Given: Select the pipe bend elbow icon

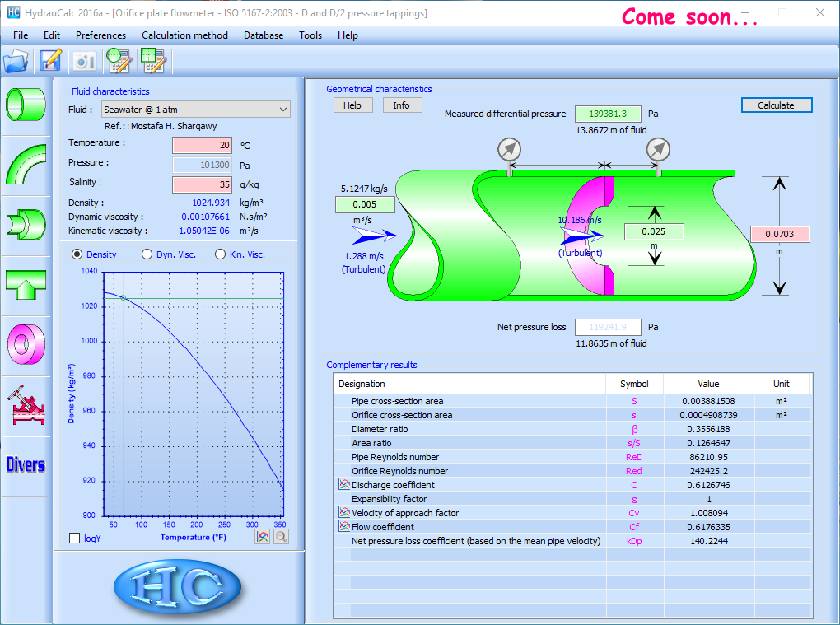Looking at the screenshot, I should (26, 164).
